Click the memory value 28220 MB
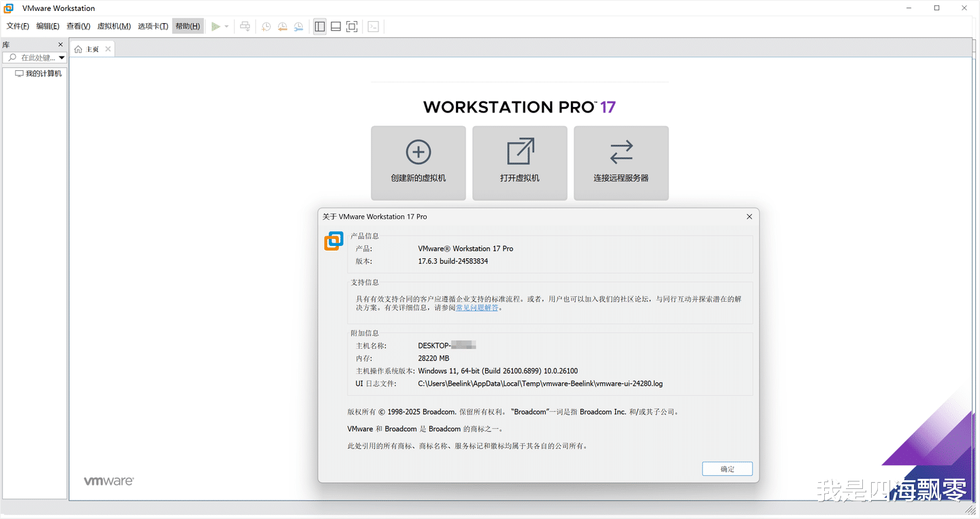The width and height of the screenshot is (980, 519). [x=434, y=358]
